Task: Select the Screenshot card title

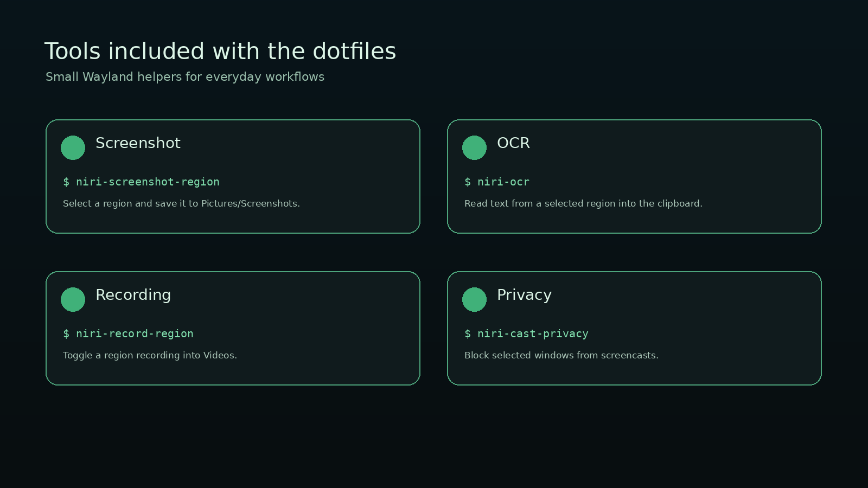Action: pos(138,143)
